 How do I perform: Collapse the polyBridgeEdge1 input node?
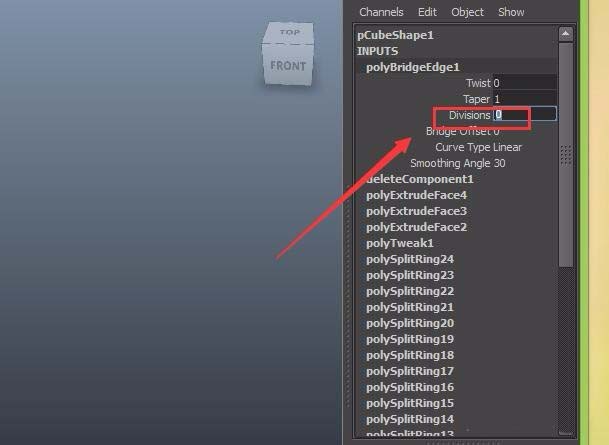click(412, 67)
